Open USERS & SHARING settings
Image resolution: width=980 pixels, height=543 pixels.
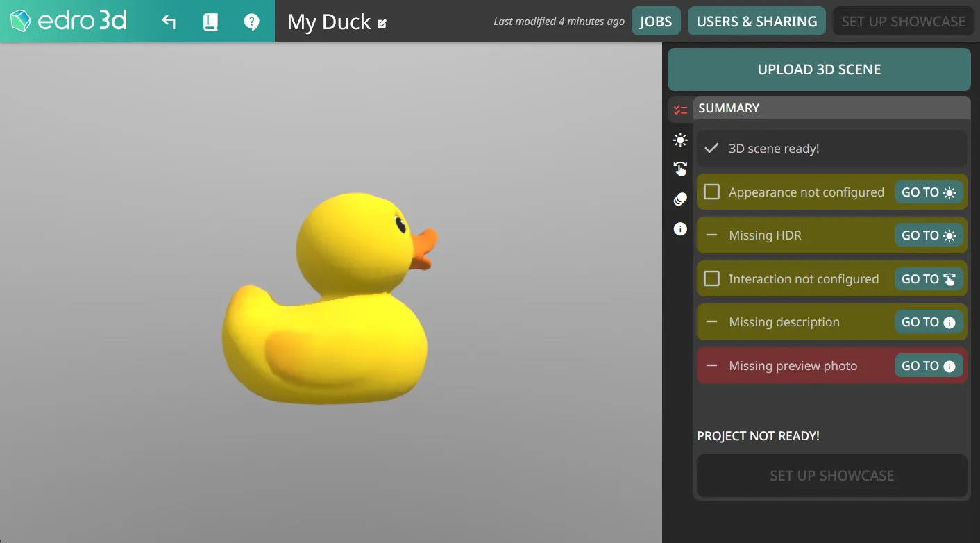coord(757,21)
